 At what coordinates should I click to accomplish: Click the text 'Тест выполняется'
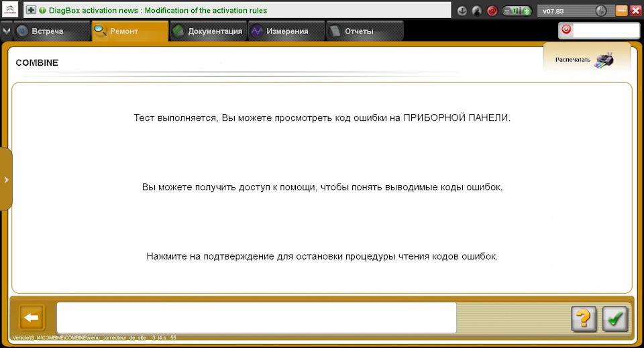pyautogui.click(x=175, y=118)
